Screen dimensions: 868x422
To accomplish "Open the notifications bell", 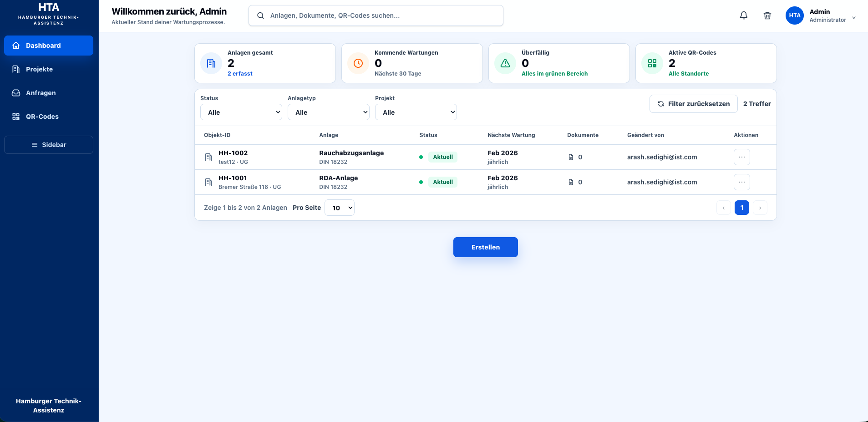I will coord(744,15).
